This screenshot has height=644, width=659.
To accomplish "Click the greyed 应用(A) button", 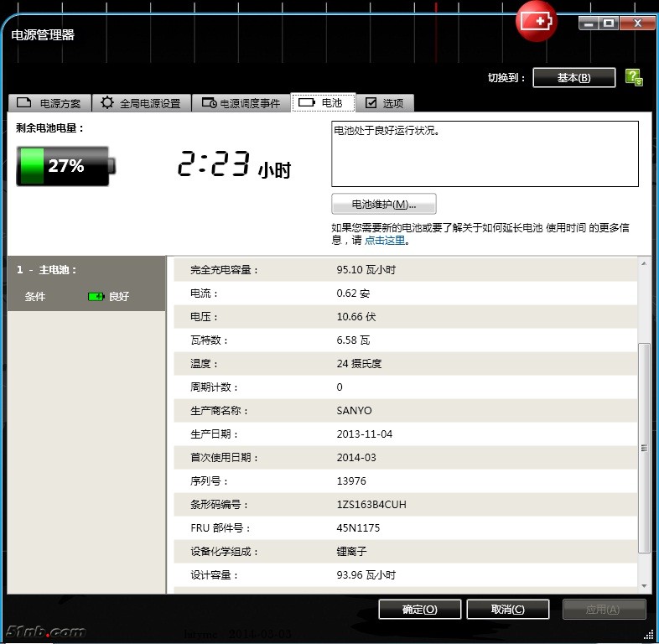I will (604, 609).
